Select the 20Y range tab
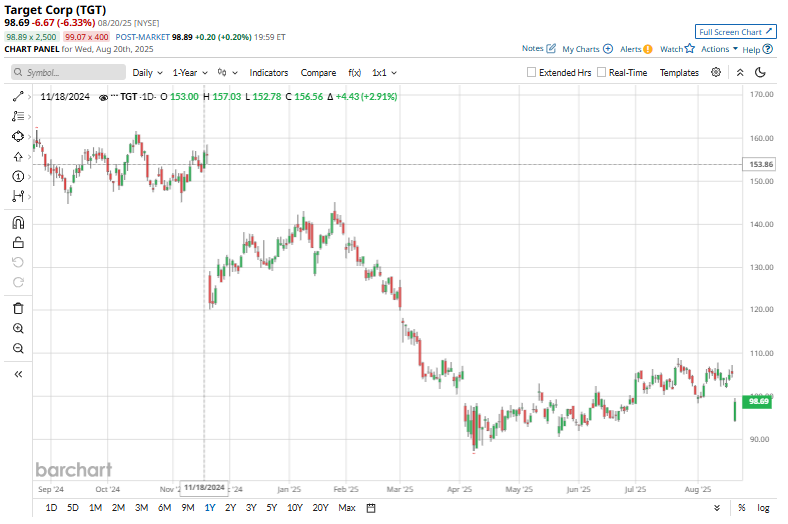The image size is (788, 524). pyautogui.click(x=321, y=508)
